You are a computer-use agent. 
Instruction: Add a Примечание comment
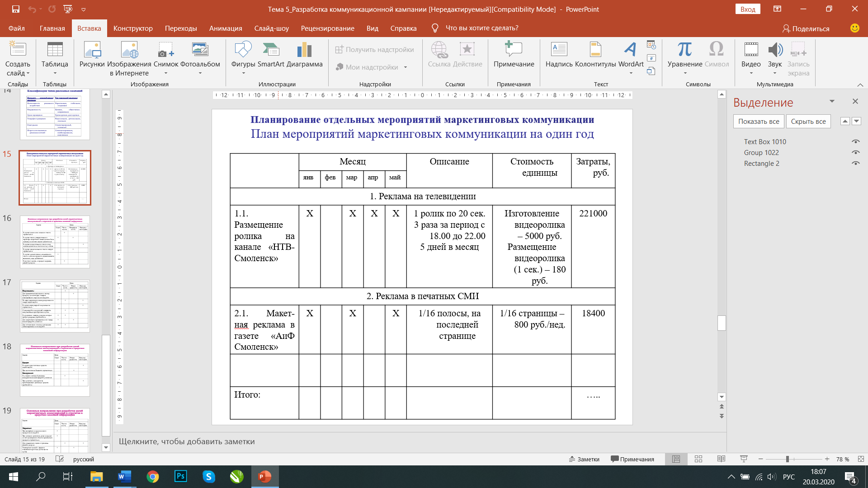pos(514,55)
